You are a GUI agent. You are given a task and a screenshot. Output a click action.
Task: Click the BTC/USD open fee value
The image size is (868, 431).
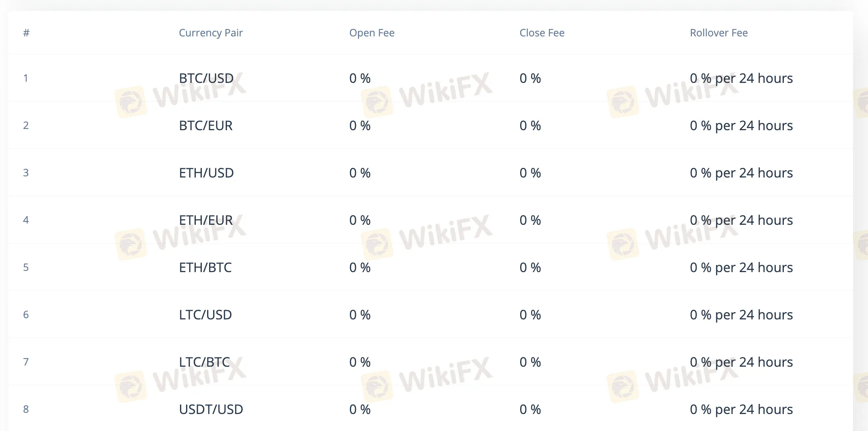[360, 78]
